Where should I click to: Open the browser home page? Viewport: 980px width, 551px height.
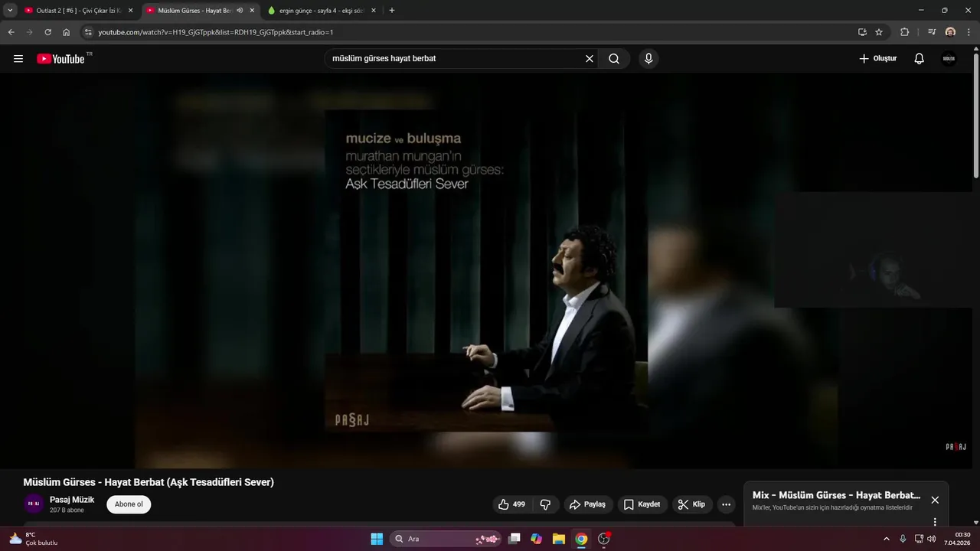coord(66,32)
